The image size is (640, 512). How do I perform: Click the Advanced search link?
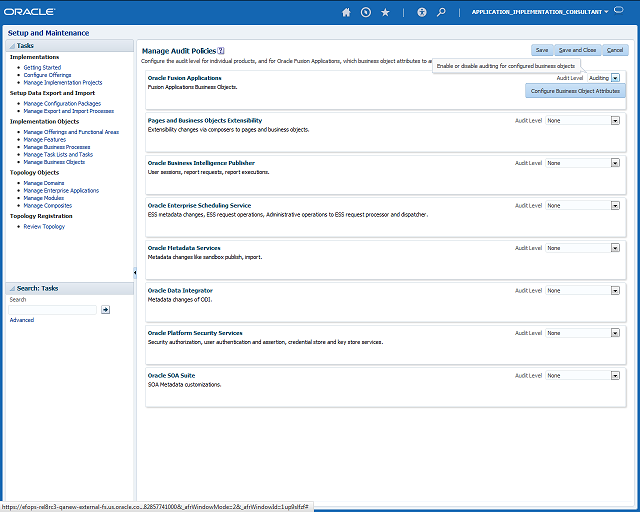click(22, 320)
